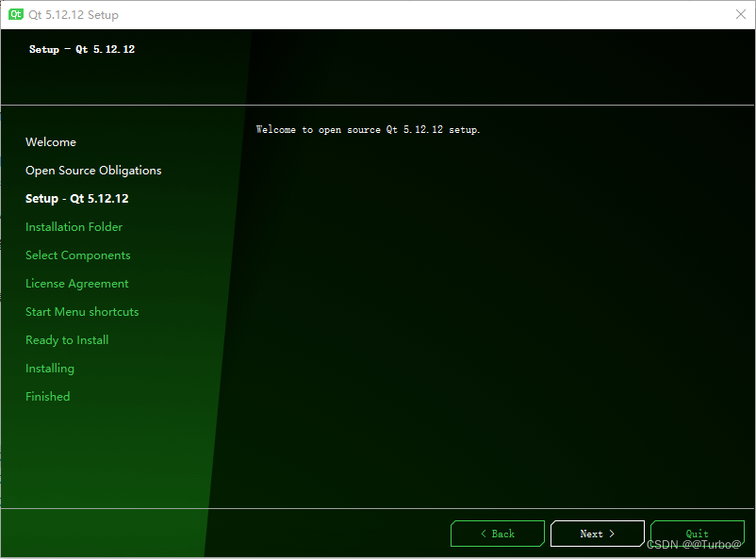Image resolution: width=756 pixels, height=559 pixels.
Task: Close the Qt 5.12.12 Setup window
Action: pyautogui.click(x=741, y=14)
